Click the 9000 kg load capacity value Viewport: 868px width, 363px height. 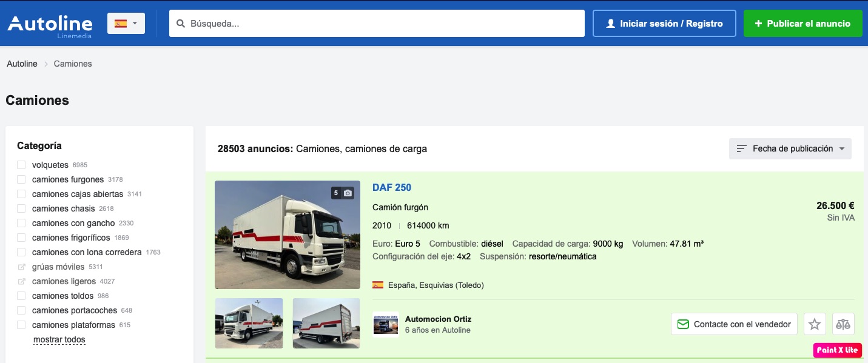[x=608, y=244]
